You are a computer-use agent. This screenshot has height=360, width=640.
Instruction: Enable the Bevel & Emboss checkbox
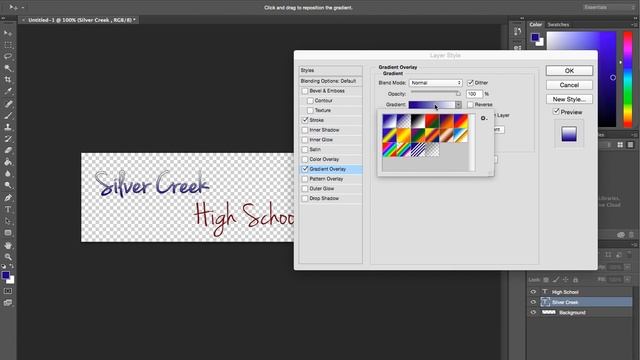pos(305,91)
